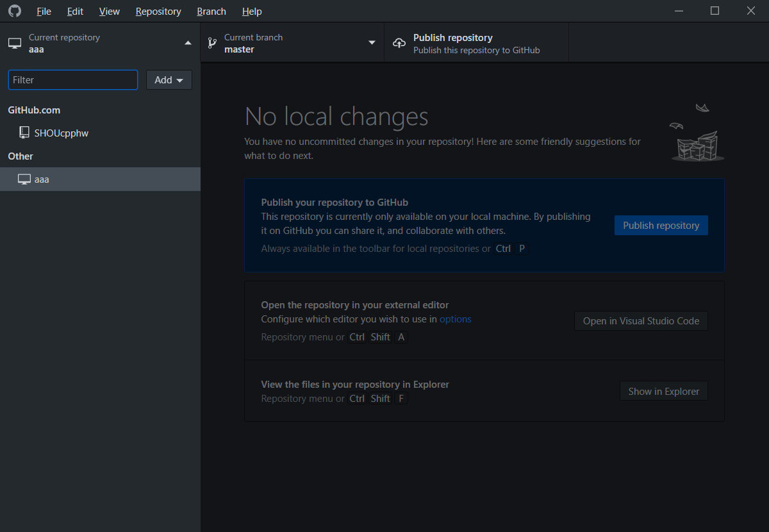This screenshot has height=532, width=769.
Task: Click the GitHub.com group heading
Action: pyautogui.click(x=34, y=110)
